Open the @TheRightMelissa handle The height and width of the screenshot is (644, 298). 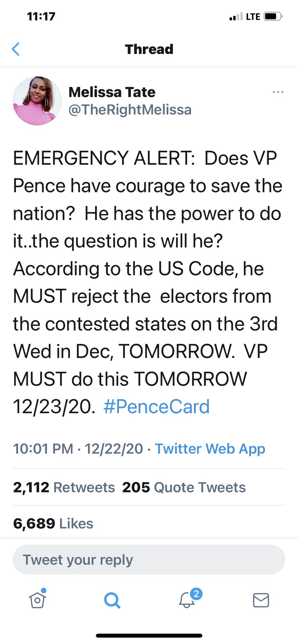(130, 109)
